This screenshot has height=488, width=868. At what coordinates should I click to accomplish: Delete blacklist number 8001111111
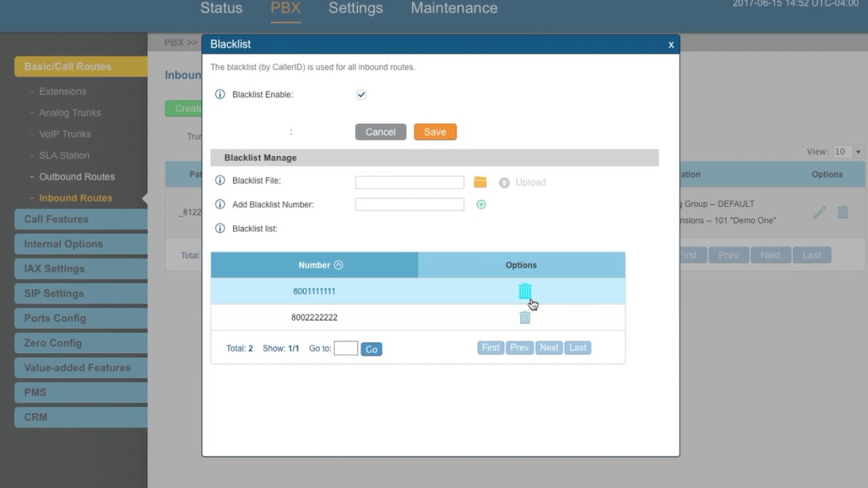pyautogui.click(x=525, y=291)
